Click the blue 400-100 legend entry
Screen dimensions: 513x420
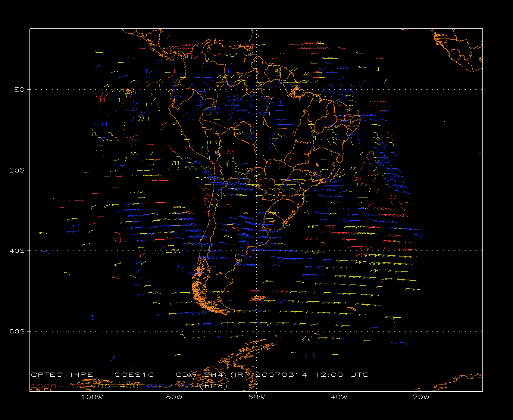click(170, 386)
